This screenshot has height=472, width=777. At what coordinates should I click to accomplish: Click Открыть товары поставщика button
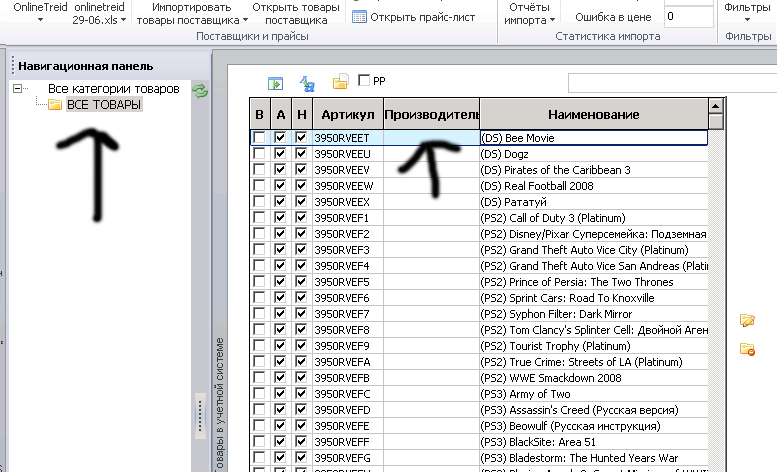coord(296,14)
